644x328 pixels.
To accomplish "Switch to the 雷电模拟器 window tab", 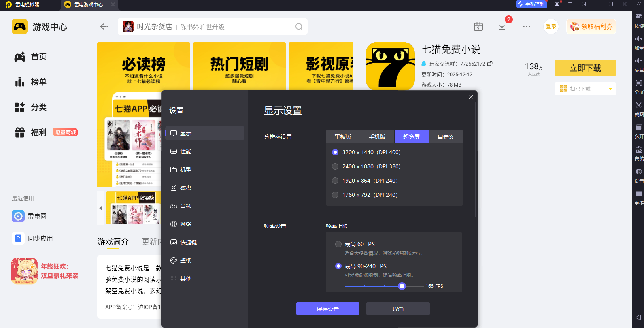I will coord(23,4).
